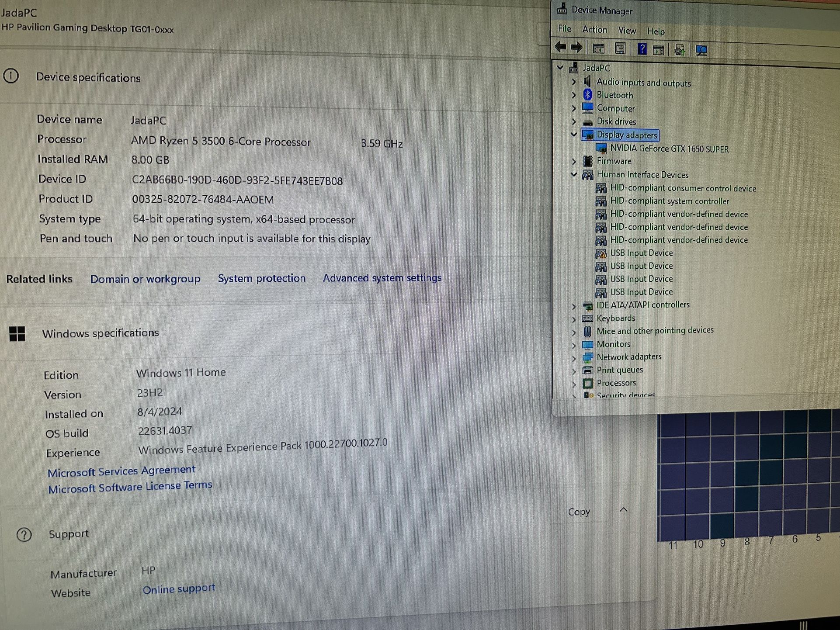This screenshot has width=840, height=630.
Task: Open the View menu in Device Manager
Action: pyautogui.click(x=627, y=31)
